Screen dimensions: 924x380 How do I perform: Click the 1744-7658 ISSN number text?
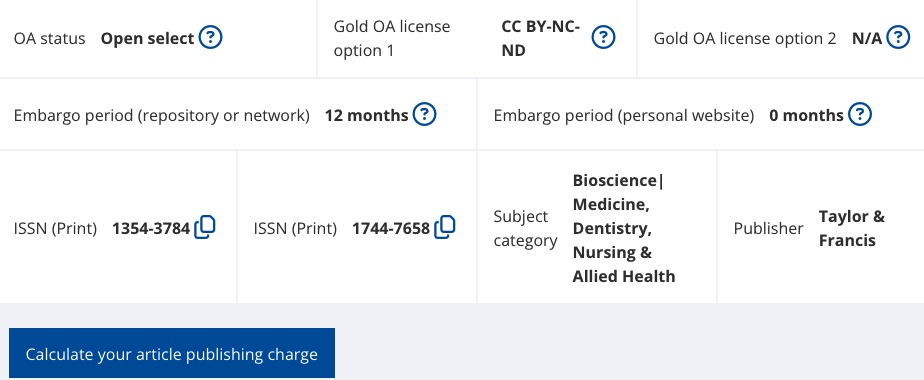pos(391,229)
